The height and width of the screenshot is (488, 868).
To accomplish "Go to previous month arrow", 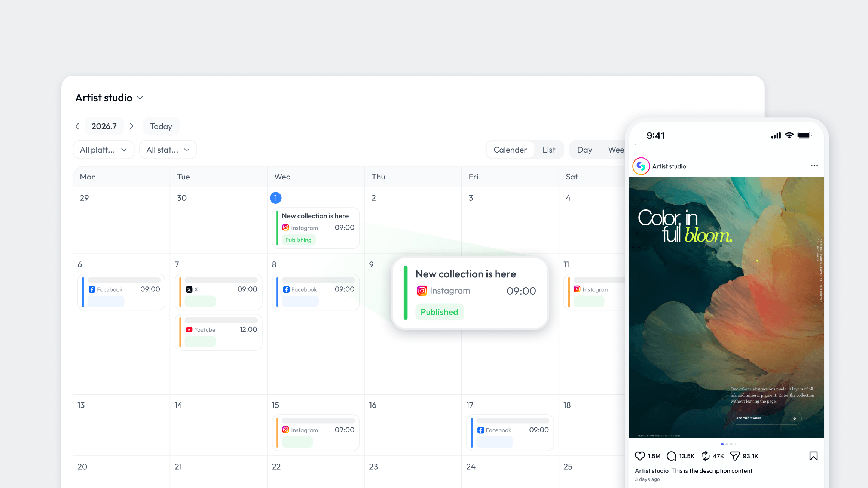I will [x=77, y=126].
